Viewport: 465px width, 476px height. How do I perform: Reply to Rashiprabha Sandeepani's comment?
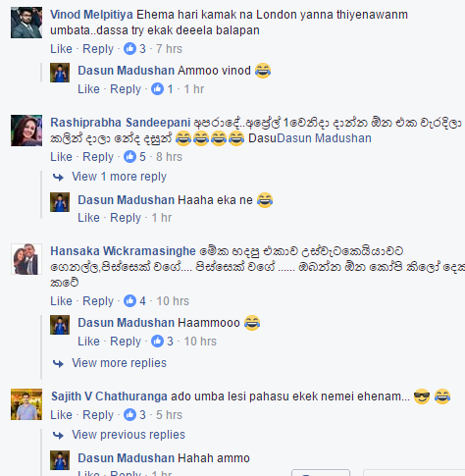coord(98,157)
